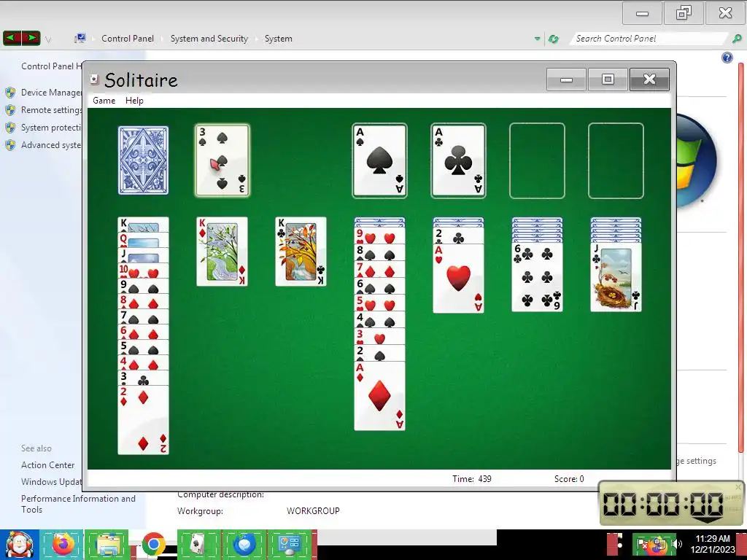Open Device Manager link

51,93
